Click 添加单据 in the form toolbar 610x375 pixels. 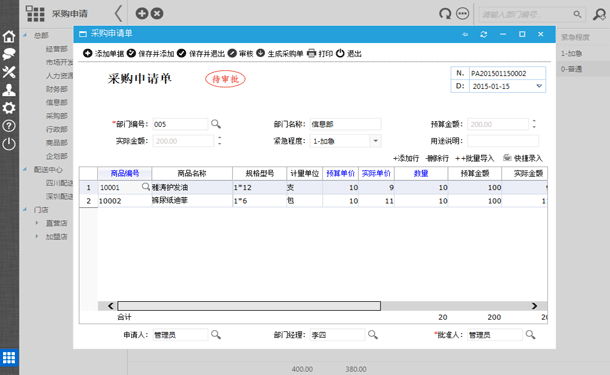(103, 53)
